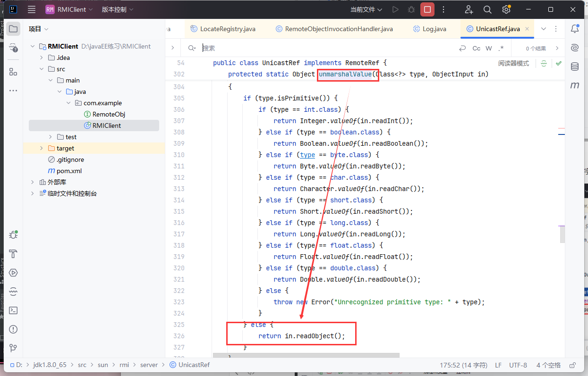This screenshot has height=376, width=588.
Task: Click the Stop run button in toolbar
Action: (427, 9)
